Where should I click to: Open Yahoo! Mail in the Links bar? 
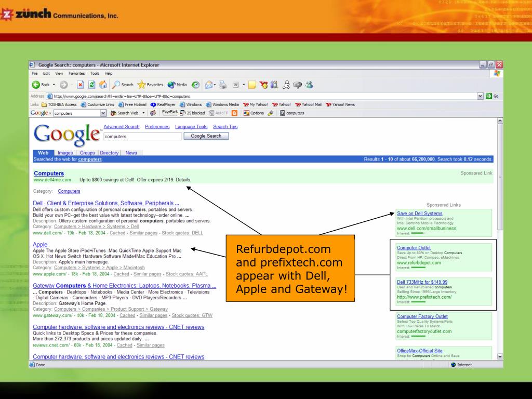click(309, 104)
